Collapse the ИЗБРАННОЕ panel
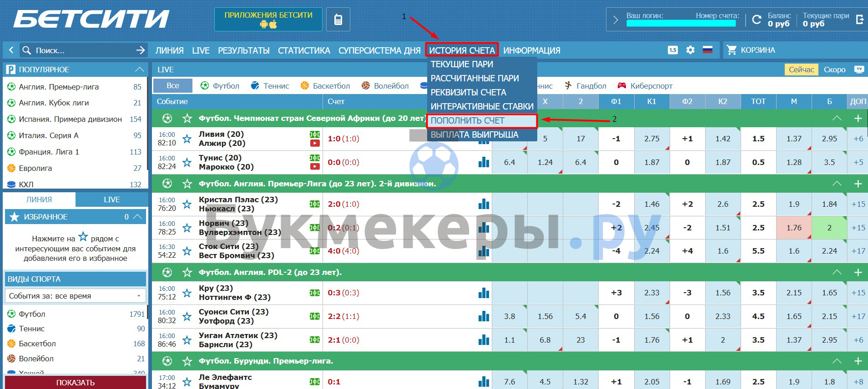Viewport: 868px width, 389px height. [138, 217]
